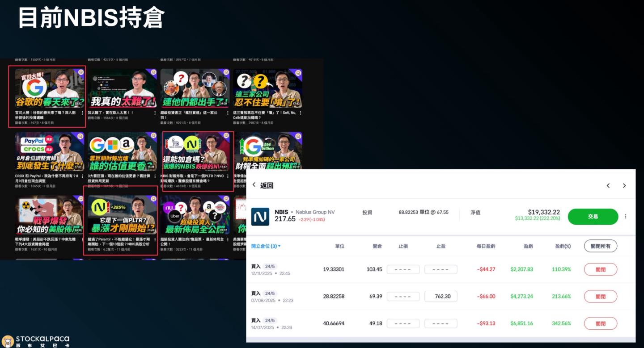The image size is (644, 348).
Task: Open the PayPal crocs 到底發生了什麼 thumbnail
Action: point(49,151)
